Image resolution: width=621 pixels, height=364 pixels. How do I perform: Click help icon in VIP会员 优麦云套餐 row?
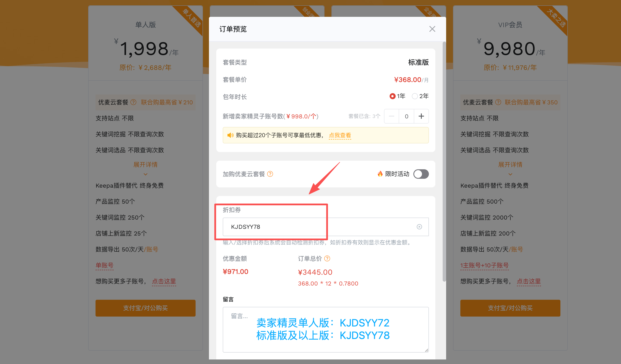498,102
